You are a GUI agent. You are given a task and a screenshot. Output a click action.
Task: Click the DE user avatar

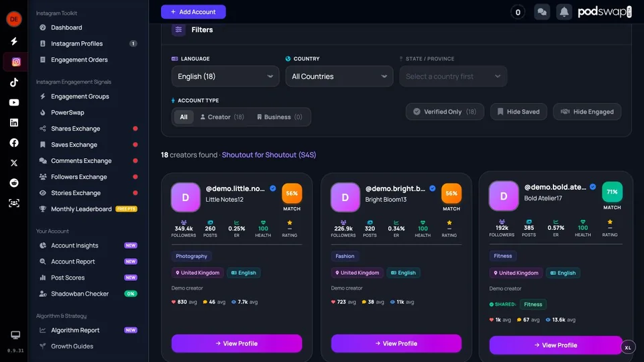tap(14, 19)
